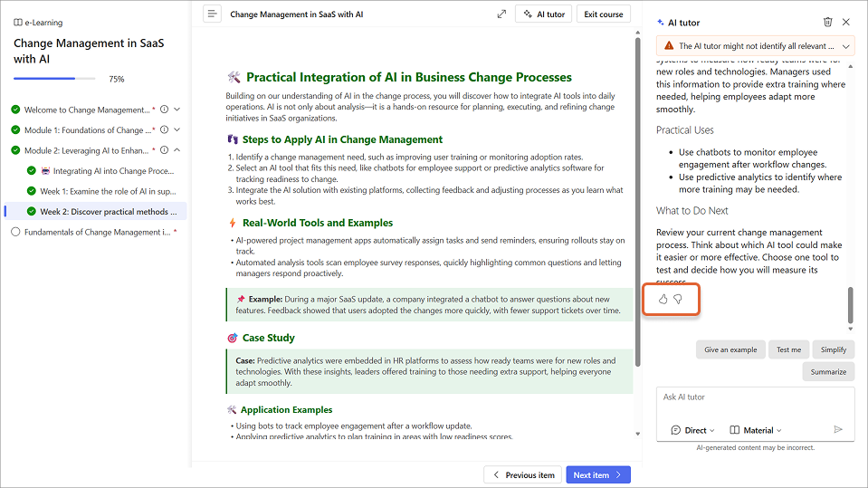The image size is (868, 488).
Task: Go to Previous item
Action: click(523, 474)
